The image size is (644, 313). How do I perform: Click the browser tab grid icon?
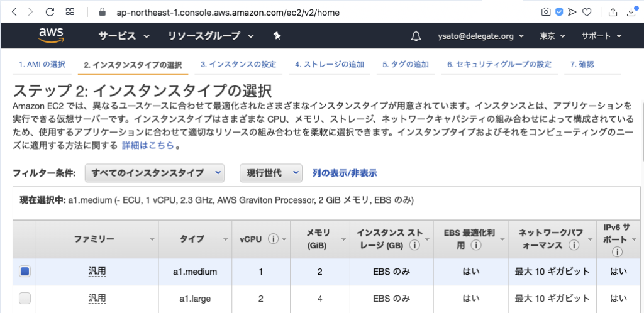[70, 12]
